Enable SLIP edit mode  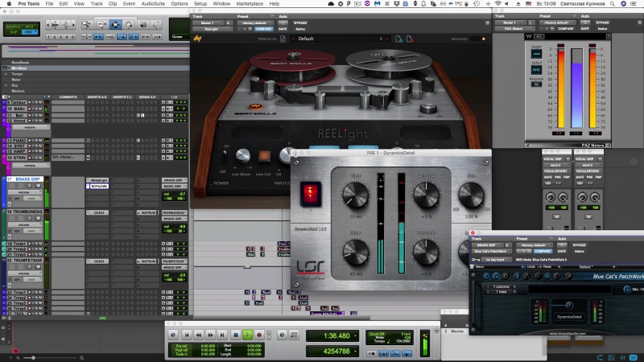tap(14, 31)
